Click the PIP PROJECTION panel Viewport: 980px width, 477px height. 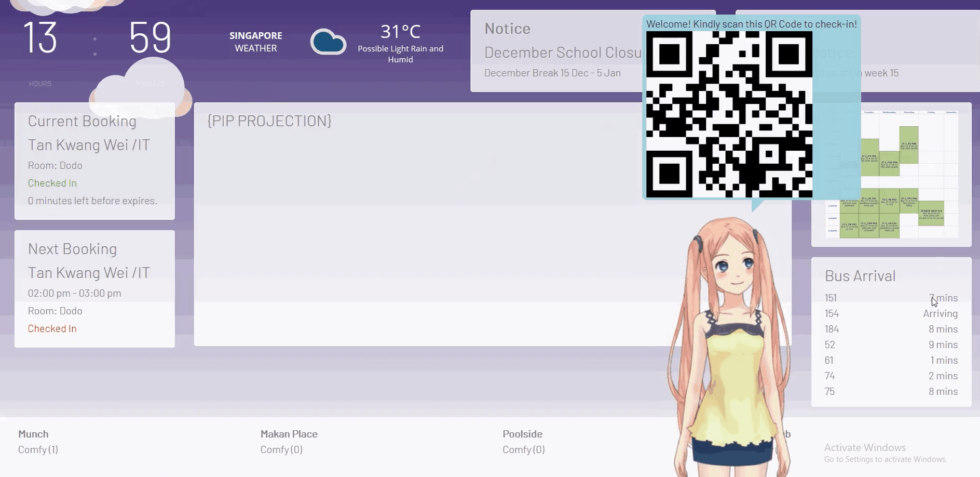pyautogui.click(x=415, y=223)
